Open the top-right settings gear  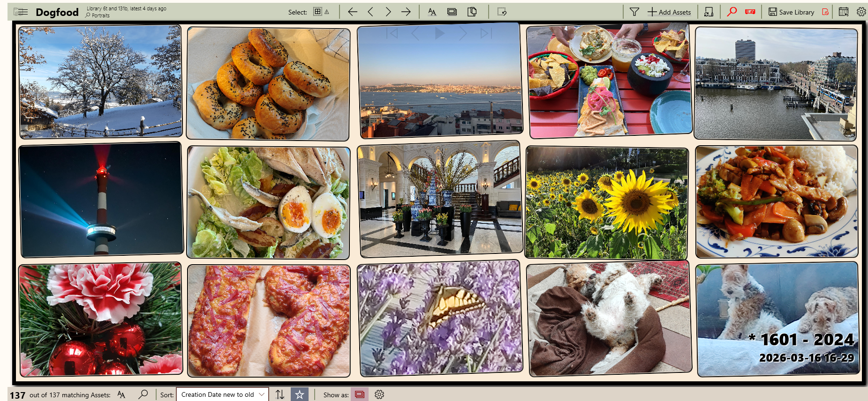coord(861,12)
